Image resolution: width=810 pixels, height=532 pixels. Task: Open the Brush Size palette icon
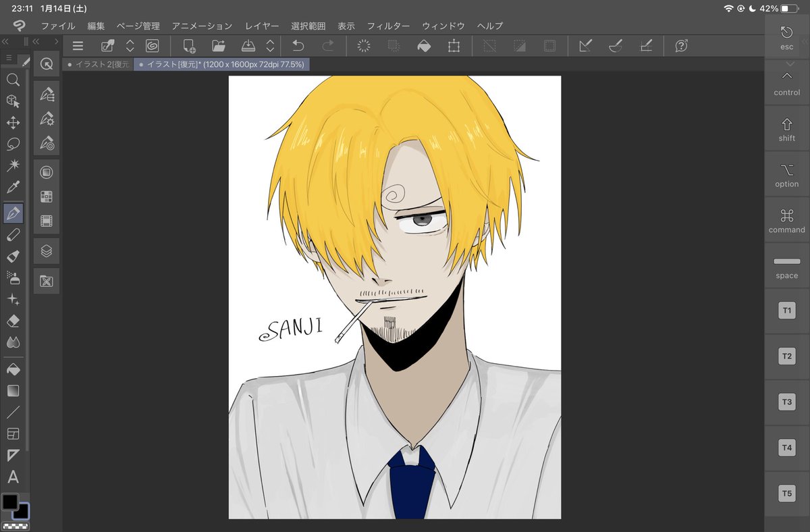click(x=47, y=143)
